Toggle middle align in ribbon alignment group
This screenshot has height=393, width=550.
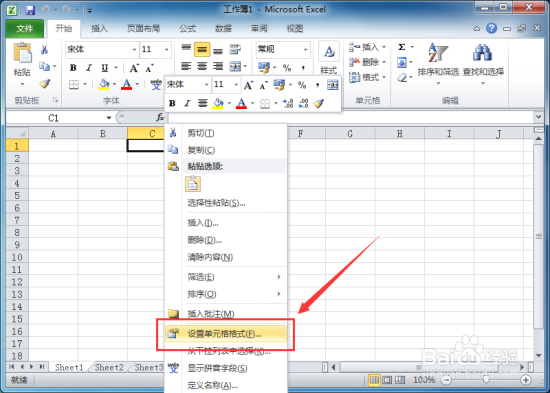202,49
